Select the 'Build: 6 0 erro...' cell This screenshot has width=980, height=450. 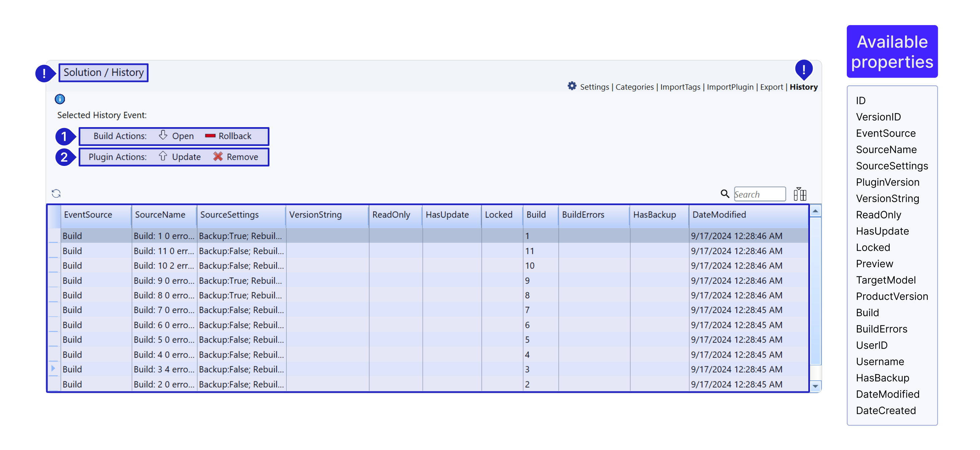point(164,325)
